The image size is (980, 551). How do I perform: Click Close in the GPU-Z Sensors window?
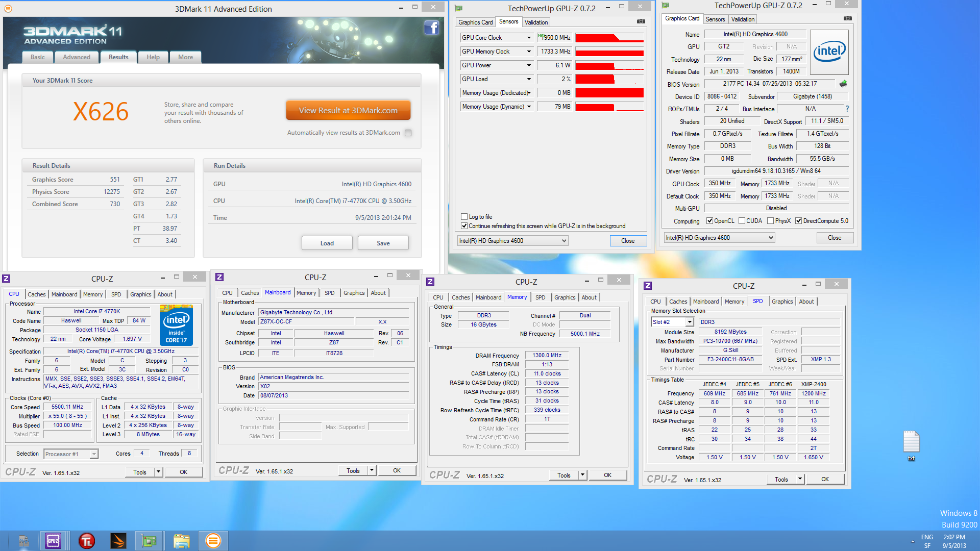click(628, 241)
